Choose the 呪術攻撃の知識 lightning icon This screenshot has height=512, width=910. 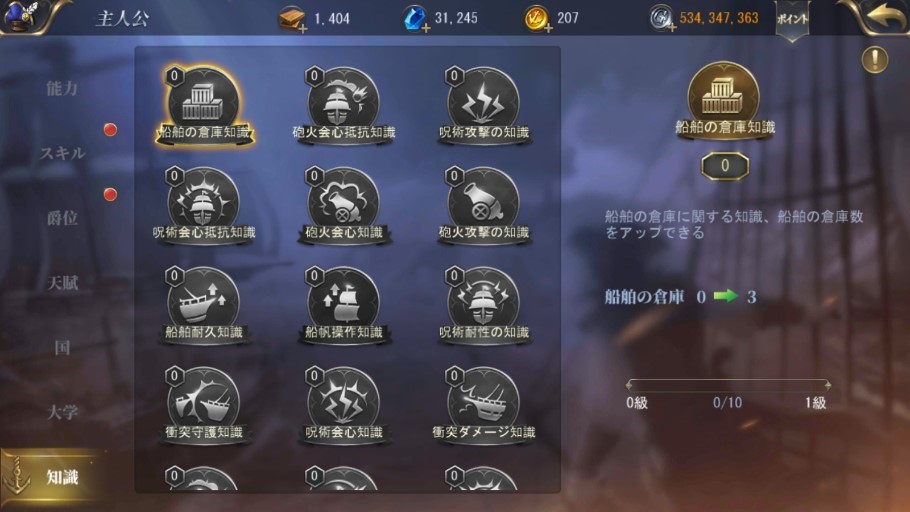point(483,103)
